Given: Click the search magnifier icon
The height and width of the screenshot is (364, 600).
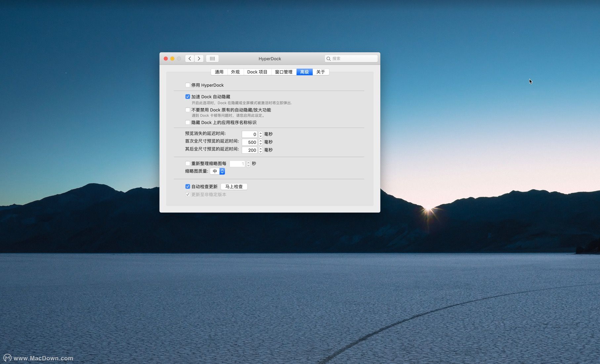Looking at the screenshot, I should 328,59.
